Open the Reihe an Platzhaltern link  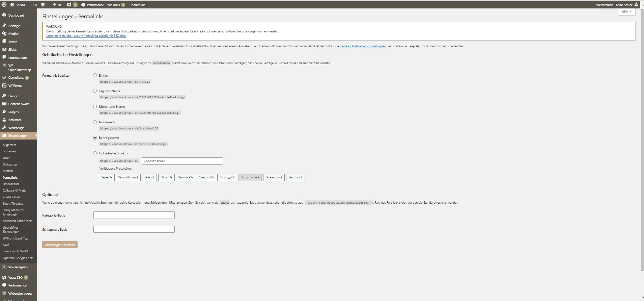[x=362, y=46]
